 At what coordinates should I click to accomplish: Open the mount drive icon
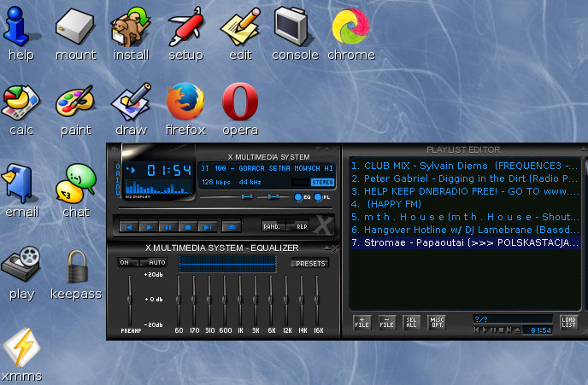pyautogui.click(x=75, y=33)
